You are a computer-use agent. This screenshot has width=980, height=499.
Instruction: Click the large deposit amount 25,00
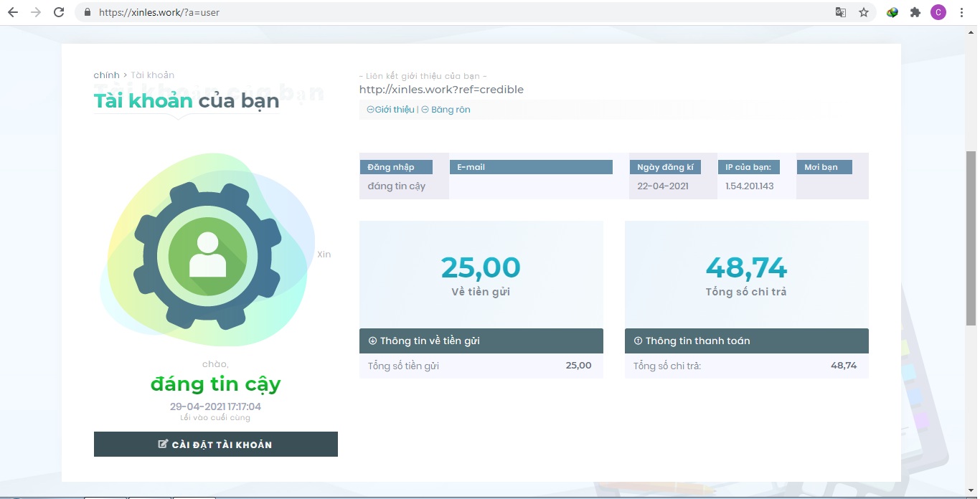coord(481,267)
